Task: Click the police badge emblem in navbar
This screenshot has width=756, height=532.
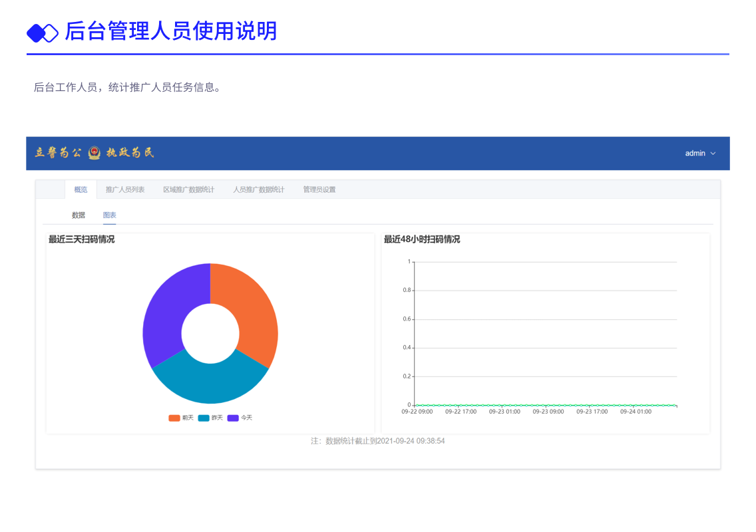Action: 93,152
